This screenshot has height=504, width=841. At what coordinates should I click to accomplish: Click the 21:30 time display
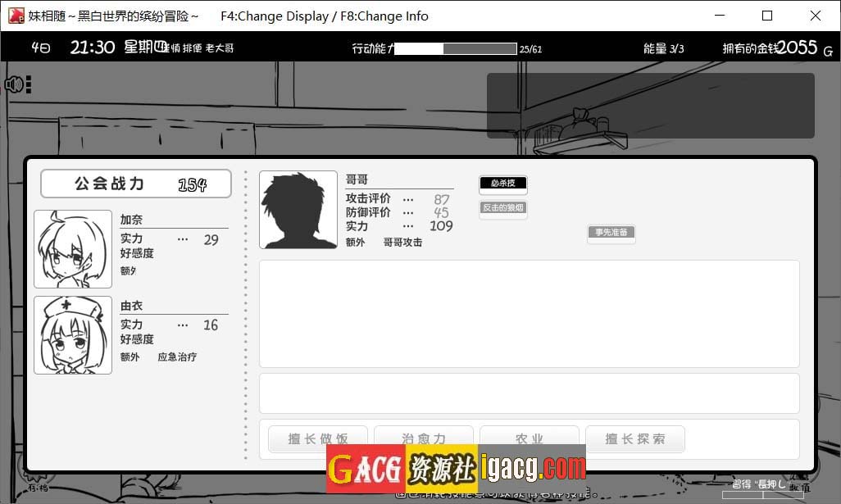(x=92, y=48)
